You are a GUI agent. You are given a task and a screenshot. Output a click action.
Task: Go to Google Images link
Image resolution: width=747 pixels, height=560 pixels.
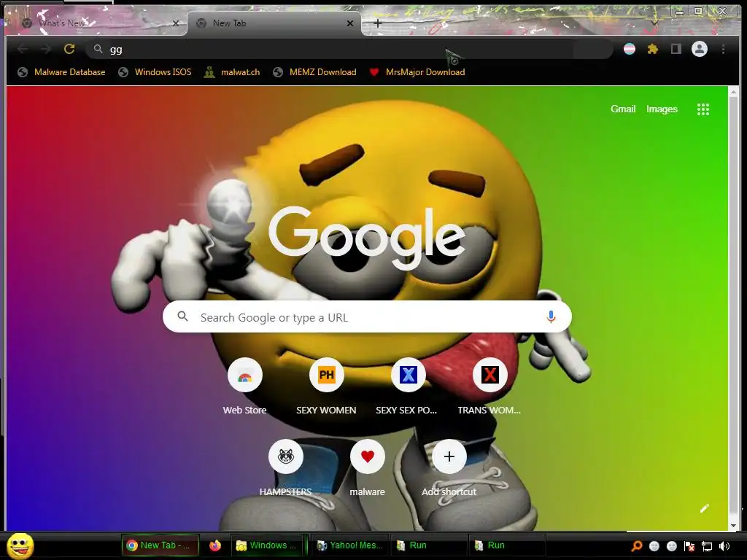tap(662, 109)
